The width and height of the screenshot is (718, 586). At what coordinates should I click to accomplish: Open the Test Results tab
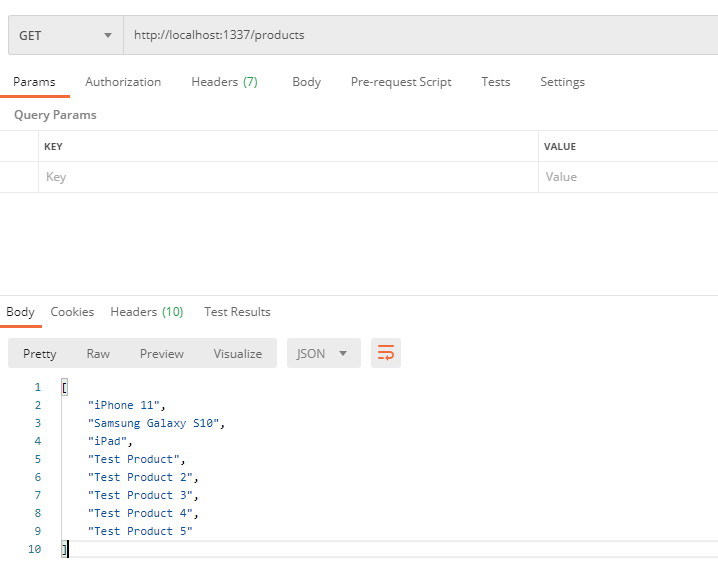coord(237,312)
